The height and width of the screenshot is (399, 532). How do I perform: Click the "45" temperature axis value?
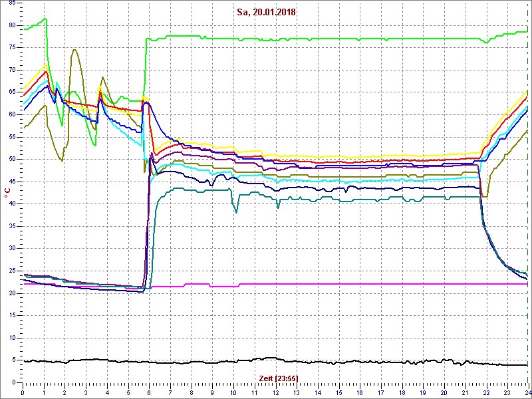(11, 182)
